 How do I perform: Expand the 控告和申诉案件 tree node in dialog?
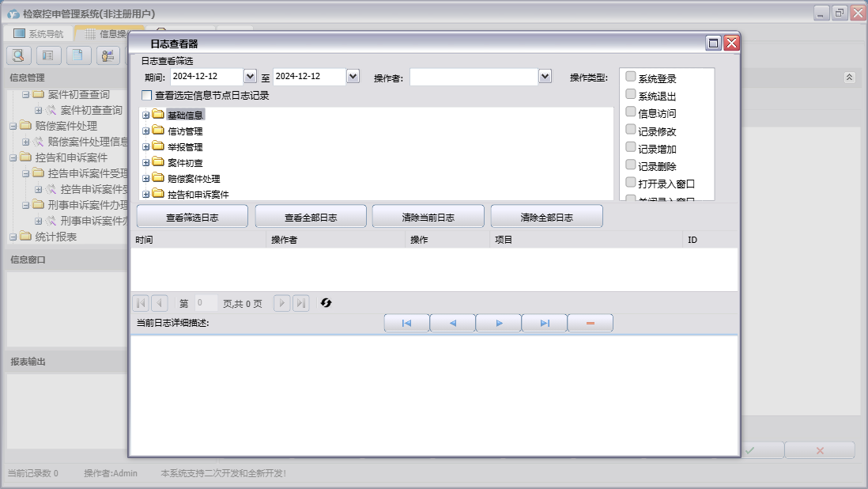coord(146,195)
